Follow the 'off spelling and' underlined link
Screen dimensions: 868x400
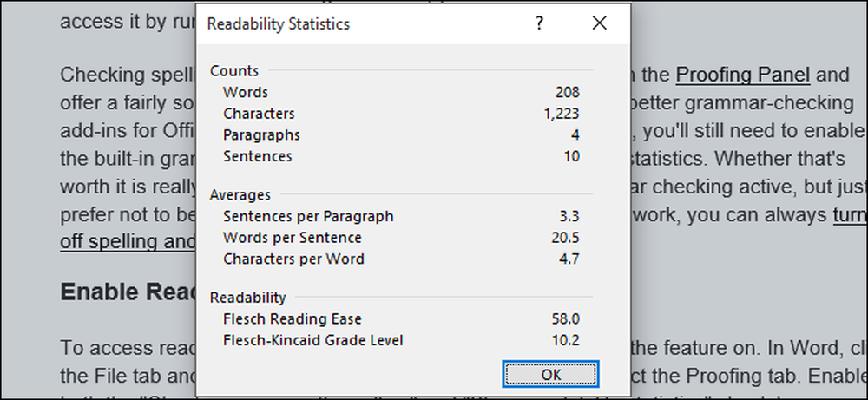click(128, 241)
